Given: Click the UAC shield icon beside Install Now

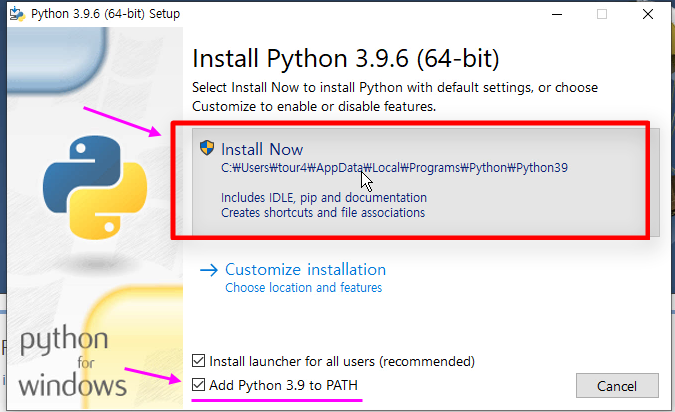Looking at the screenshot, I should tap(207, 148).
